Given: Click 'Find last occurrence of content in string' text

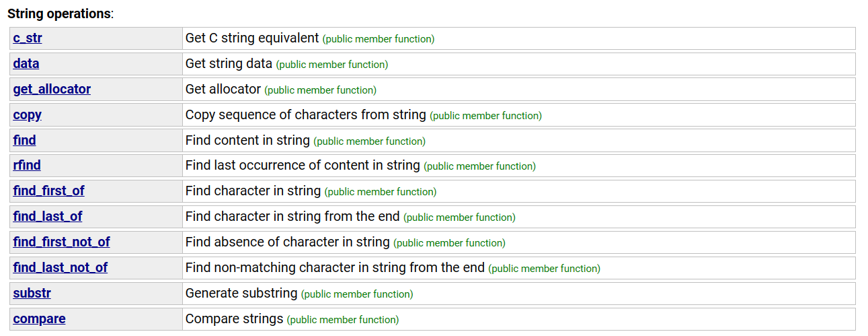Looking at the screenshot, I should pos(303,166).
